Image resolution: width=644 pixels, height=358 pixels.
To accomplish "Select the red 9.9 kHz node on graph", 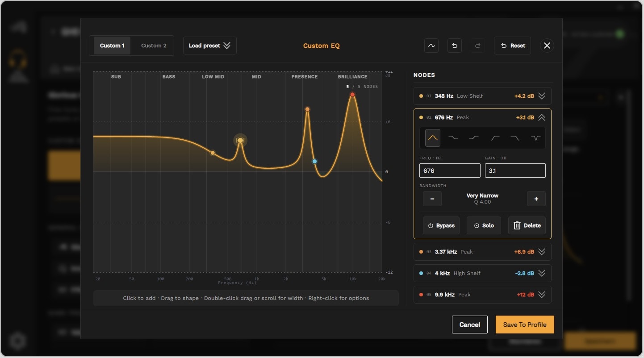I will click(352, 95).
